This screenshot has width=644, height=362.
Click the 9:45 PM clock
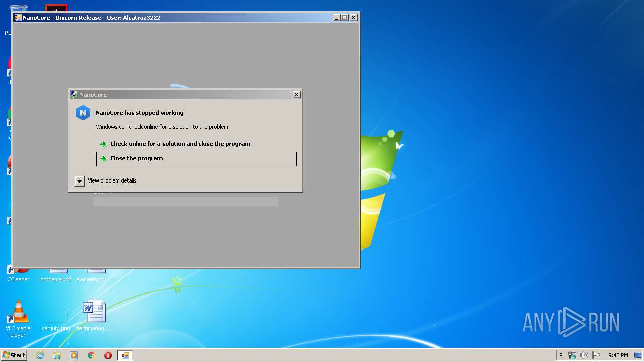tap(618, 355)
